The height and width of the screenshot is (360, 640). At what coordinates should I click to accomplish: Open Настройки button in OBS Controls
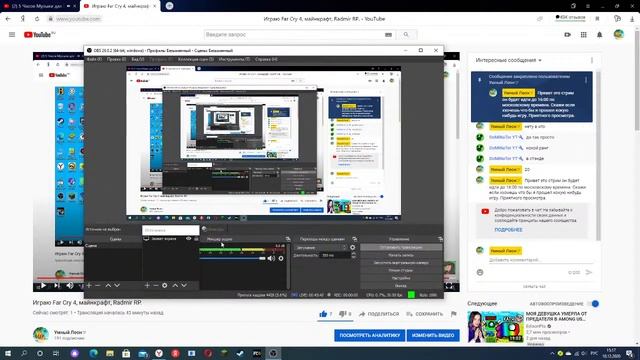[x=401, y=278]
